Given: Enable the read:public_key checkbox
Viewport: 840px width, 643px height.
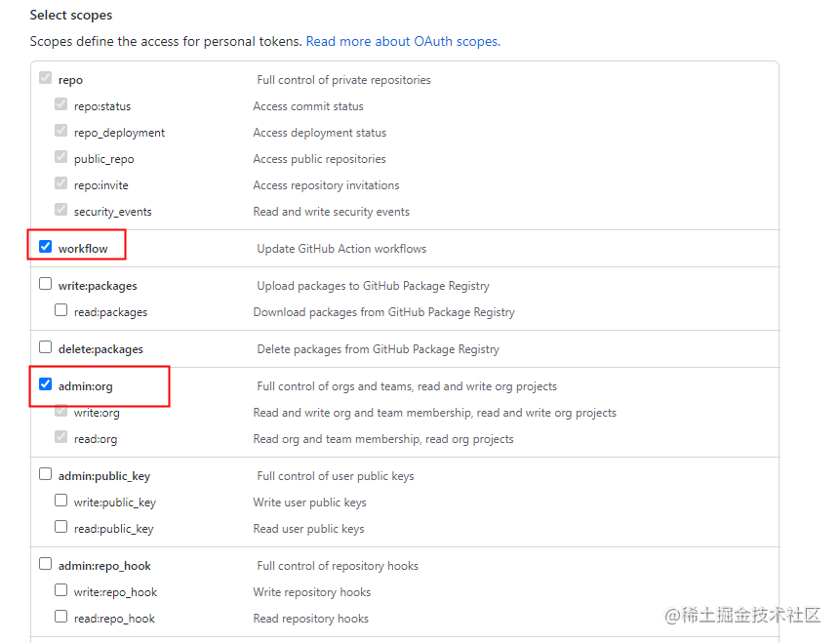Looking at the screenshot, I should tap(61, 527).
